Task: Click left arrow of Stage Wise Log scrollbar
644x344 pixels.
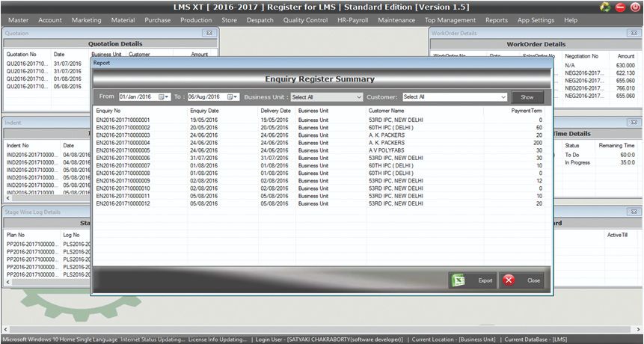Action: pyautogui.click(x=7, y=283)
